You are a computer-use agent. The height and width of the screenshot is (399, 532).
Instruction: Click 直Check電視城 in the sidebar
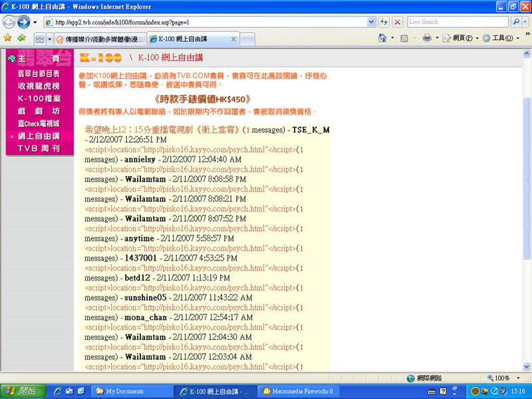39,124
